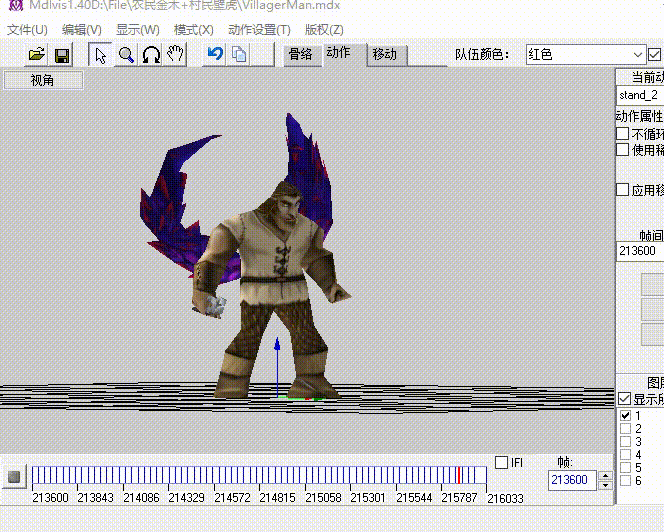Open the 显示(W) menu

[x=138, y=30]
